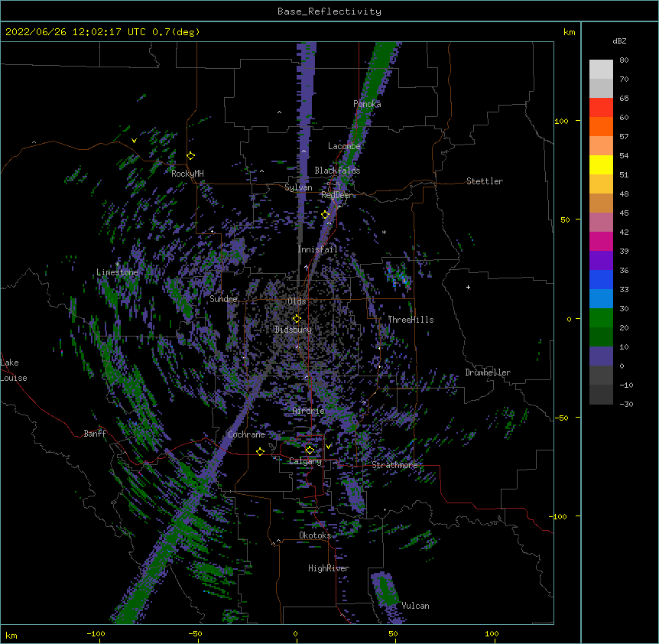Select the RedDeer city label
Viewport: 659px width, 644px height.
click(337, 195)
